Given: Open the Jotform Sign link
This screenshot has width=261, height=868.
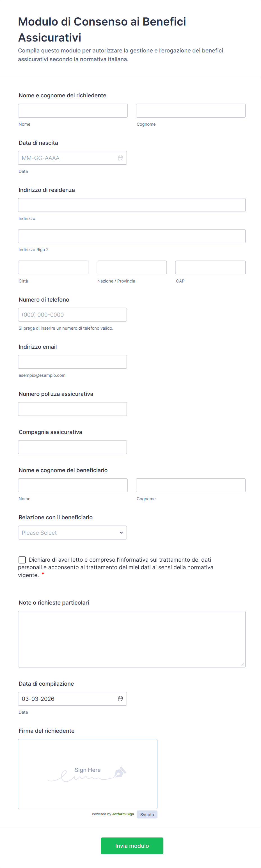Looking at the screenshot, I should (x=123, y=814).
